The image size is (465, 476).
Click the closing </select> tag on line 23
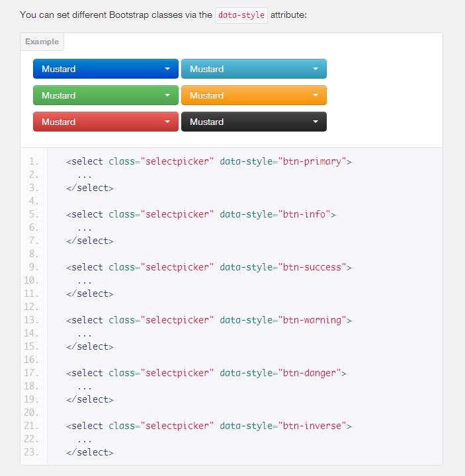point(90,452)
